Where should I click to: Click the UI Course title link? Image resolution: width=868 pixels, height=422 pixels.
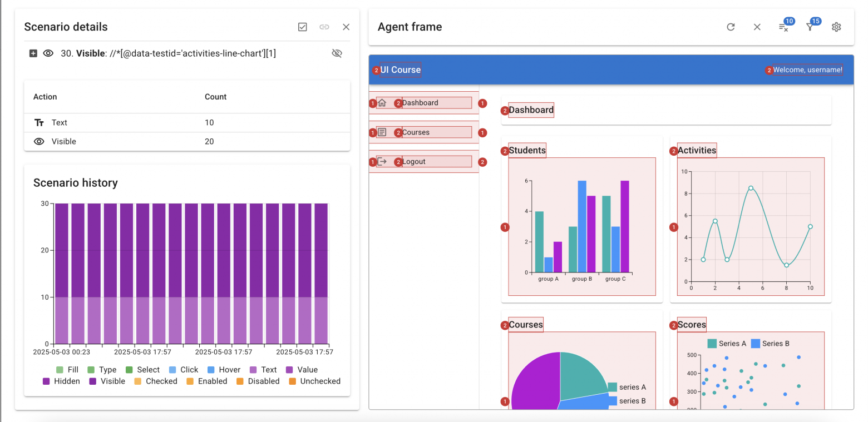point(400,70)
